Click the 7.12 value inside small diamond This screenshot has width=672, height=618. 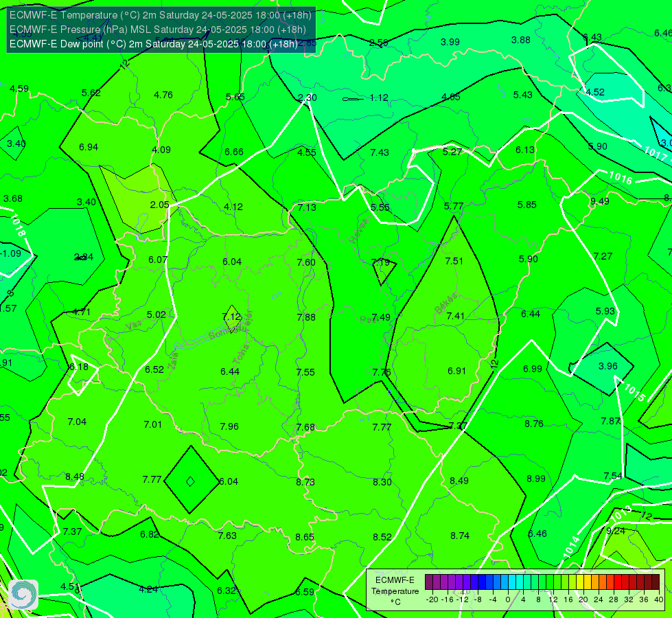point(232,317)
